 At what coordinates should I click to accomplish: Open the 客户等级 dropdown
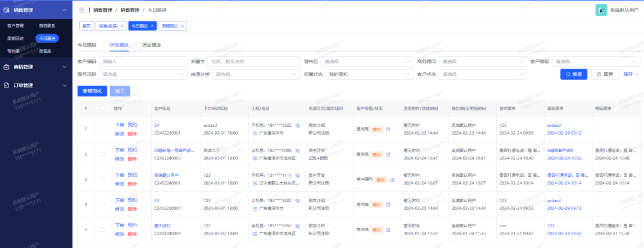pos(596,61)
